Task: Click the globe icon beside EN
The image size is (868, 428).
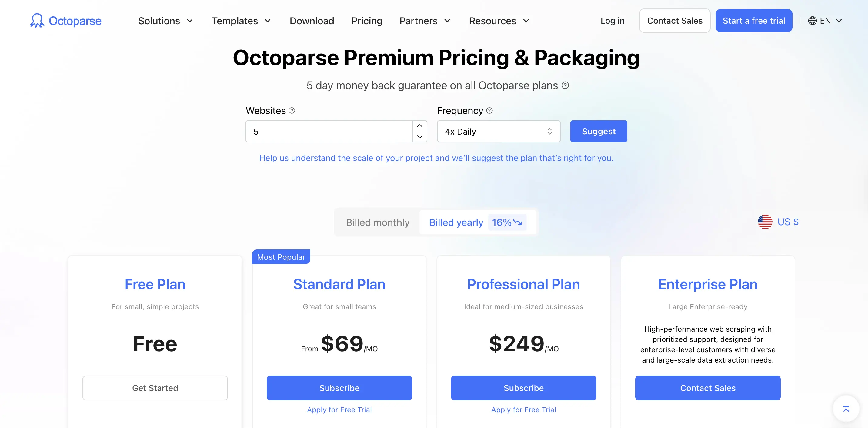Action: pyautogui.click(x=812, y=21)
